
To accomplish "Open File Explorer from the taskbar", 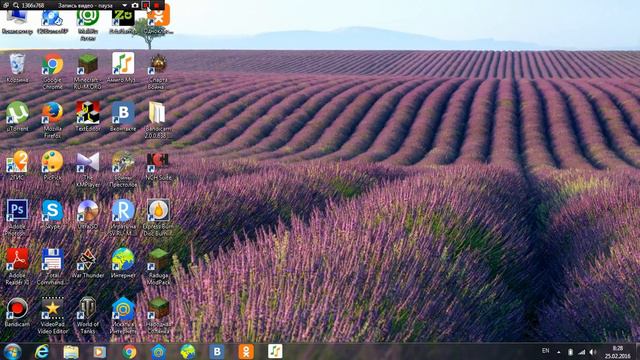I will point(71,351).
